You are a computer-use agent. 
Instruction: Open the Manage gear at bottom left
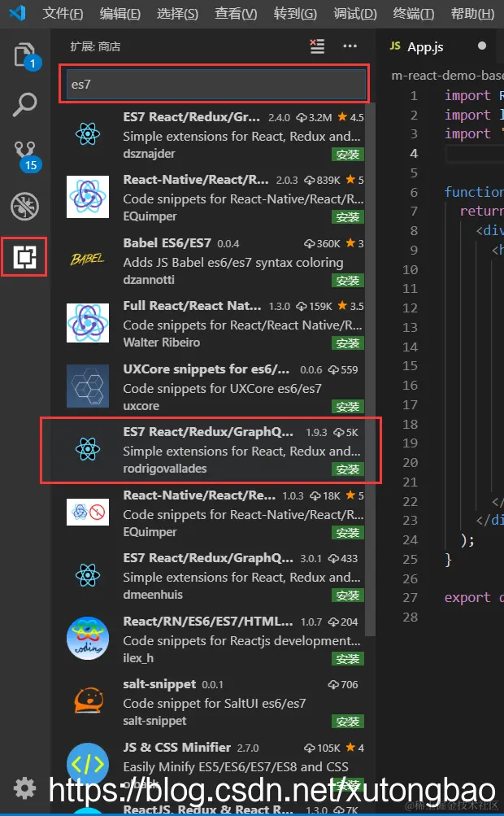(24, 788)
